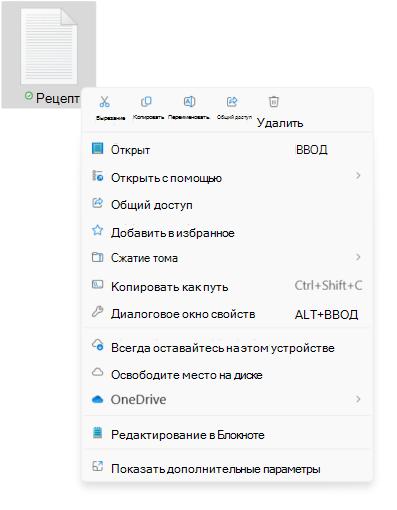Expand the OneDrive chevron arrow
The height and width of the screenshot is (510, 397).
(358, 399)
